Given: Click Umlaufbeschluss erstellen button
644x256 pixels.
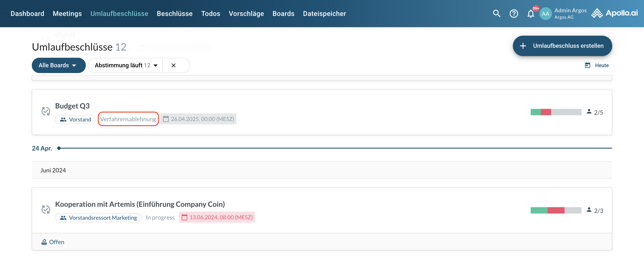Looking at the screenshot, I should 562,46.
